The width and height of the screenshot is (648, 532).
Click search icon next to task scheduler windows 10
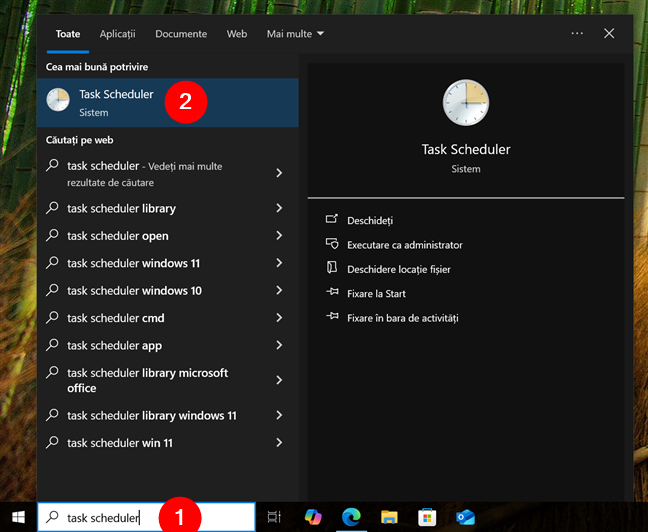click(52, 290)
